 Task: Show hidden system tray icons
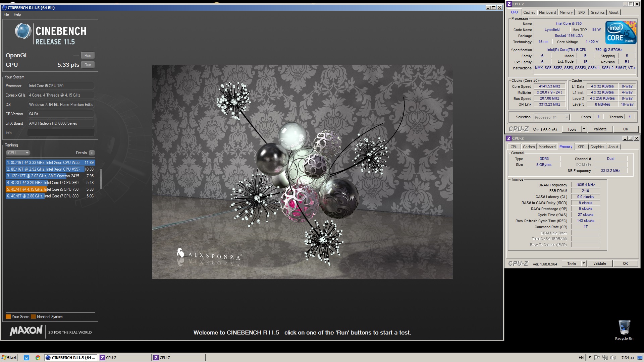point(590,358)
